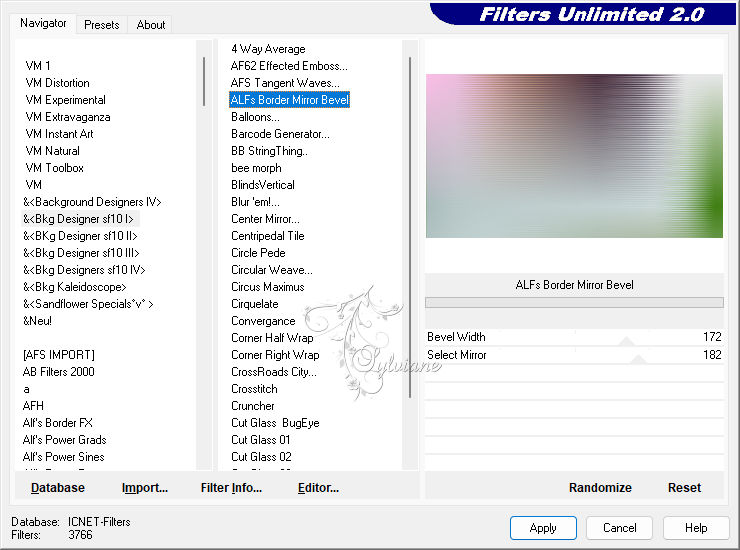Select VM Toolbox category

[55, 168]
